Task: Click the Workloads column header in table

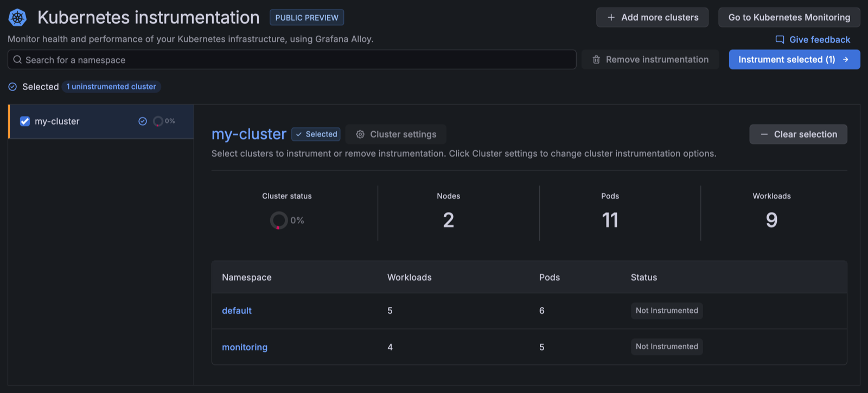Action: click(x=410, y=277)
